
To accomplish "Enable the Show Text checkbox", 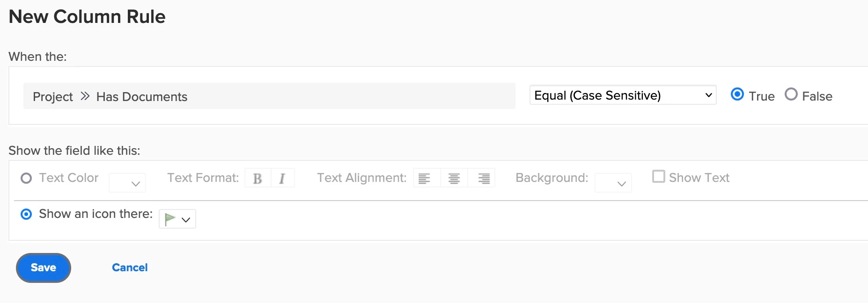I will pos(658,176).
